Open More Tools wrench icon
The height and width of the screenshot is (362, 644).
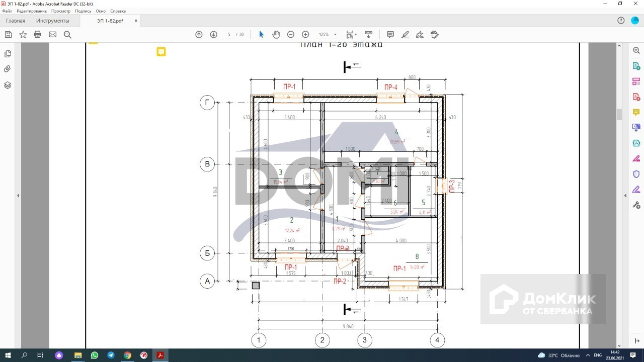click(636, 205)
